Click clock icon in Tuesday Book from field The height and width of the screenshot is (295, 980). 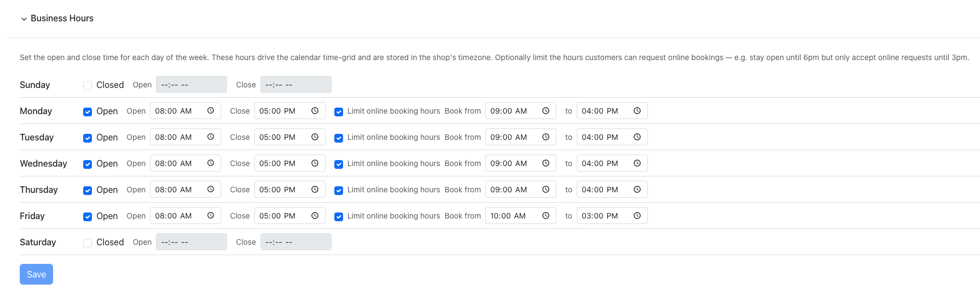coord(546,137)
